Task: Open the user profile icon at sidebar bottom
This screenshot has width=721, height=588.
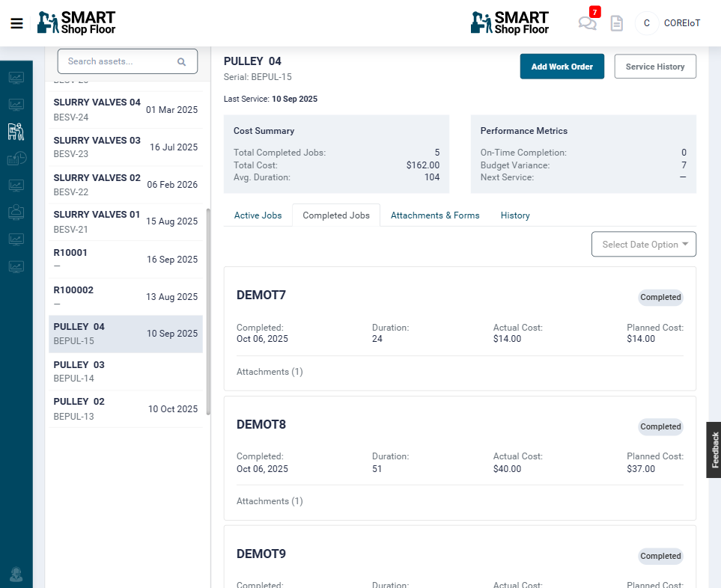Action: click(x=16, y=576)
